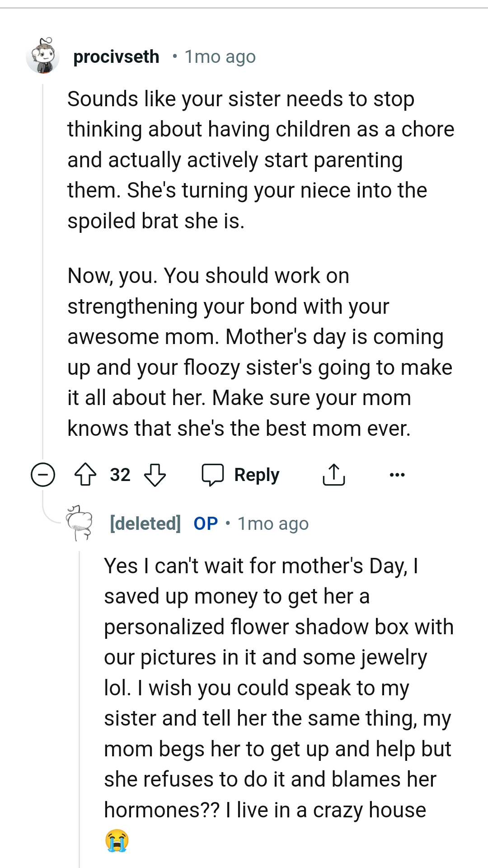Screen dimensions: 488x868
Task: Click the 1mo ago timestamp
Action: click(x=220, y=57)
